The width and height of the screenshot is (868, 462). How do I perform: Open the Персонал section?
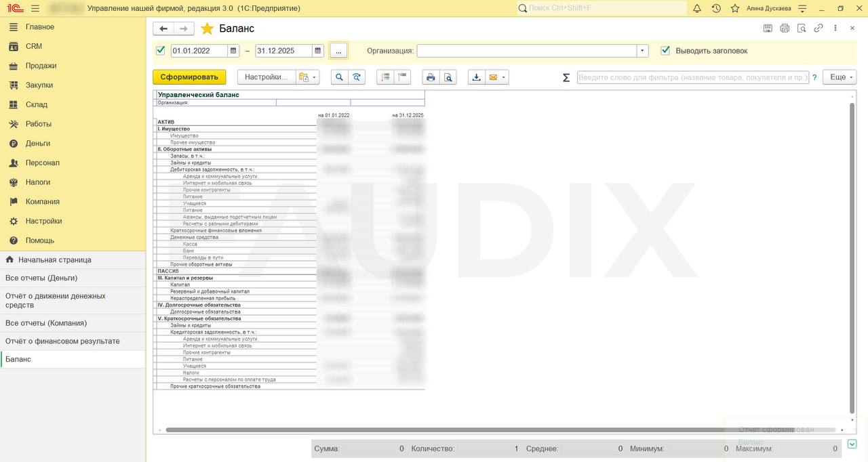coord(73,163)
